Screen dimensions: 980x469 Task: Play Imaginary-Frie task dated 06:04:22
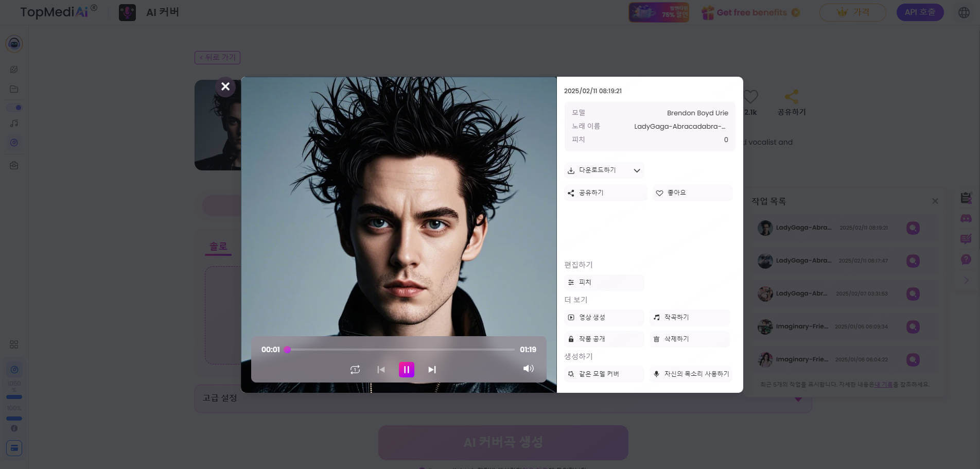pos(913,360)
